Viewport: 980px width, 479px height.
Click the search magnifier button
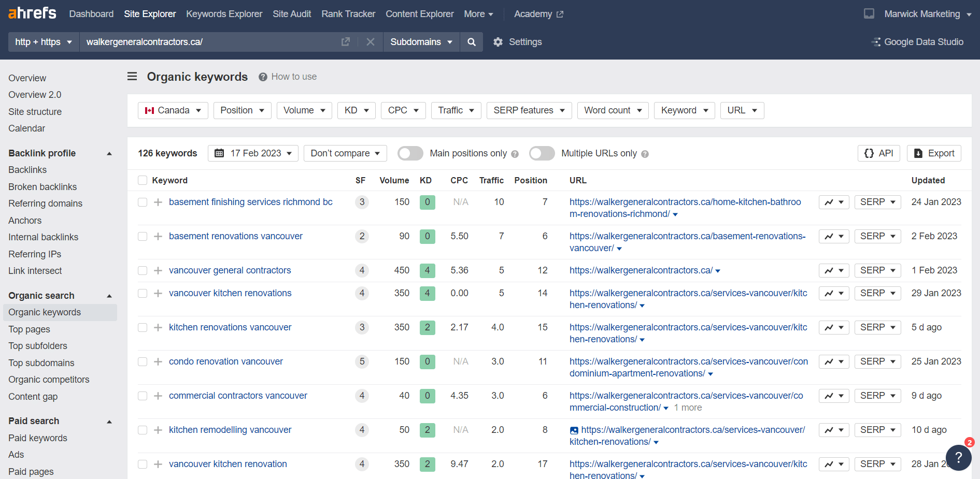coord(471,42)
